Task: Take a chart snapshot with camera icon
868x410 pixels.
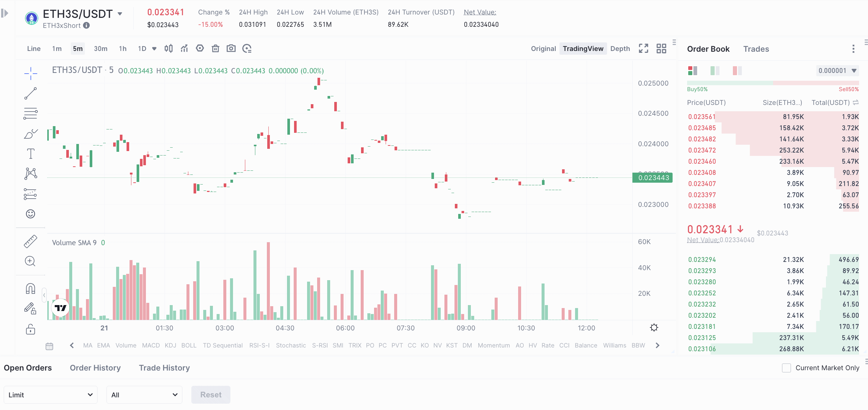Action: [x=231, y=48]
